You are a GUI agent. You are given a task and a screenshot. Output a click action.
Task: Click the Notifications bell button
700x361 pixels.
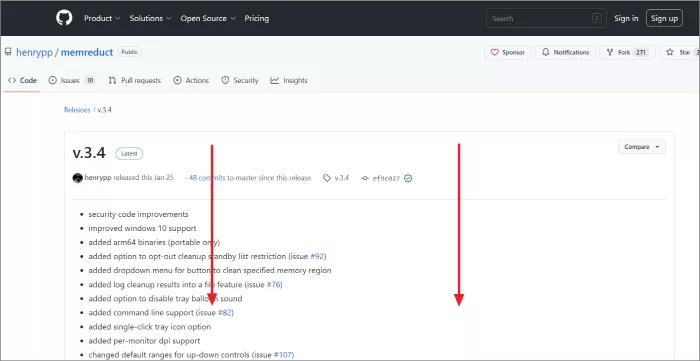tap(565, 53)
